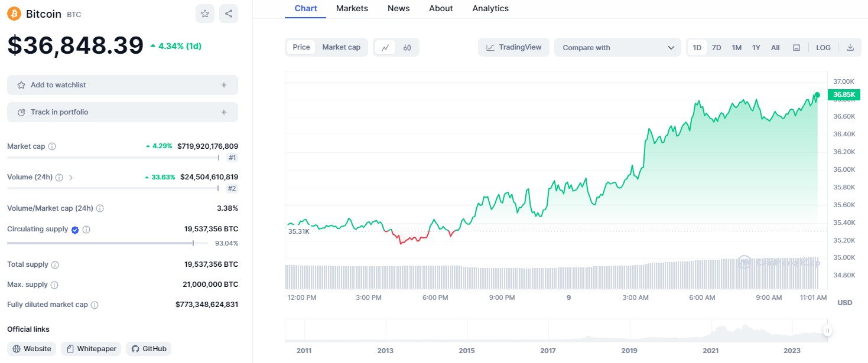Click the share icon beside Bitcoin
Viewport: 868px width, 363px height.
[x=229, y=14]
